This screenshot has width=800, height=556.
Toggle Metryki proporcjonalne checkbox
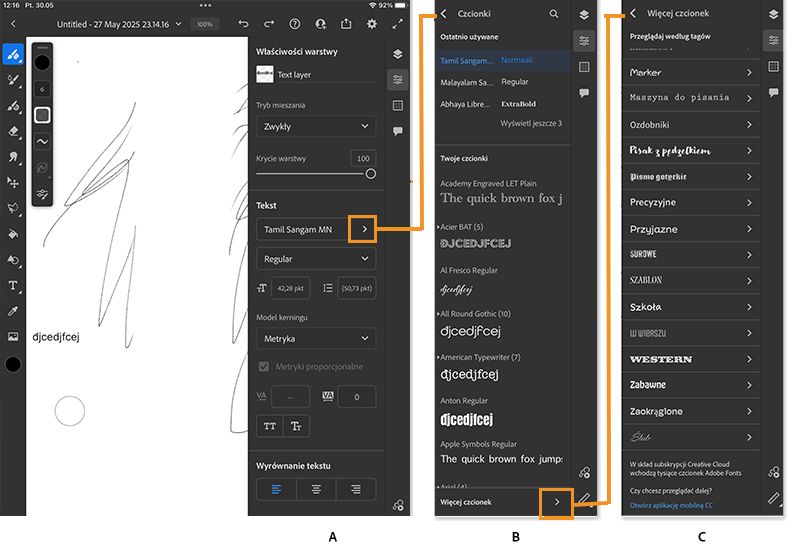pyautogui.click(x=264, y=367)
